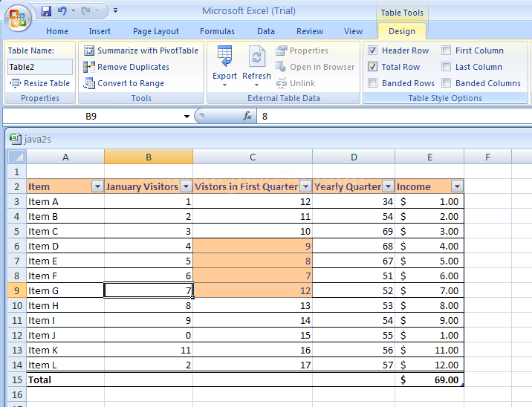Viewport: 532px width, 407px height.
Task: Enable the Last Column checkbox
Action: click(446, 67)
